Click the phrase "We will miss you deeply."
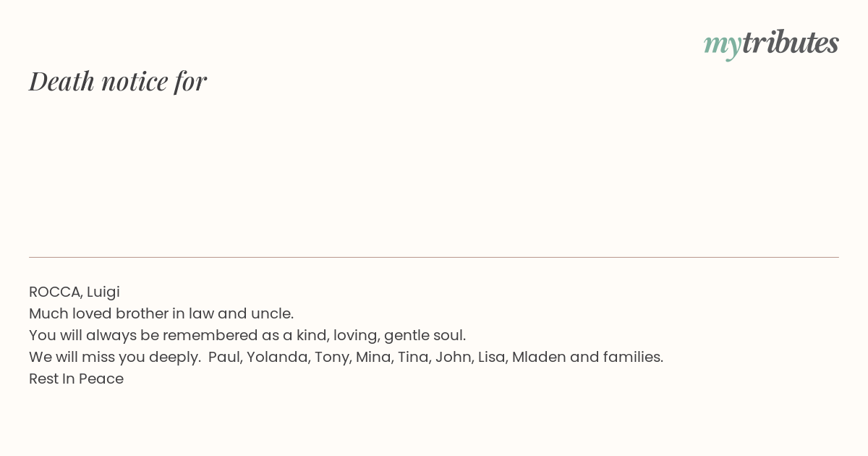The image size is (868, 456). (115, 358)
